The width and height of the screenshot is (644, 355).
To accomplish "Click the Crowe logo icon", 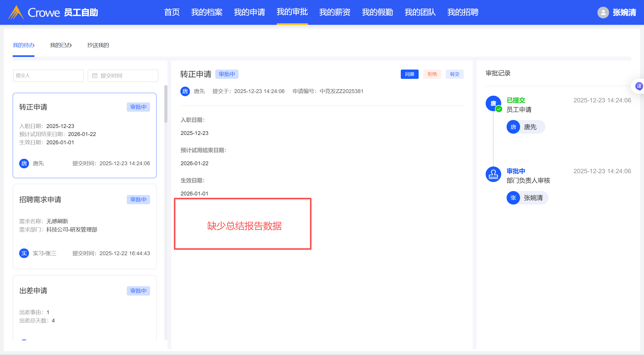I will click(x=16, y=12).
